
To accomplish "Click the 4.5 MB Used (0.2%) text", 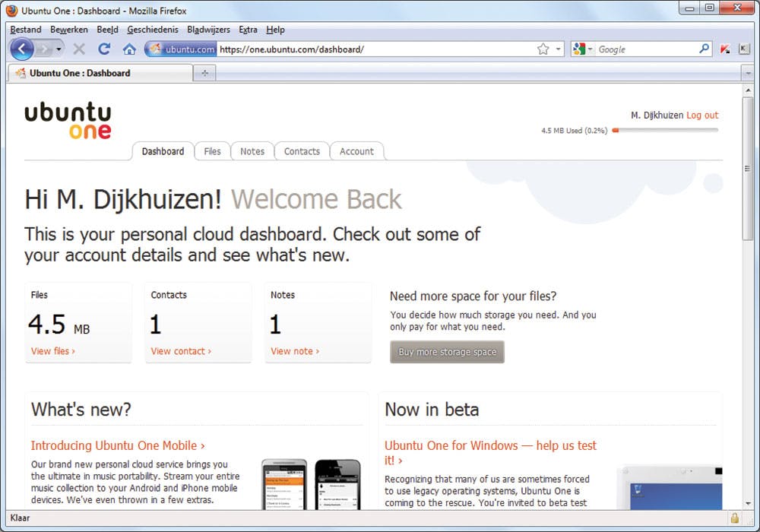I will coord(574,130).
